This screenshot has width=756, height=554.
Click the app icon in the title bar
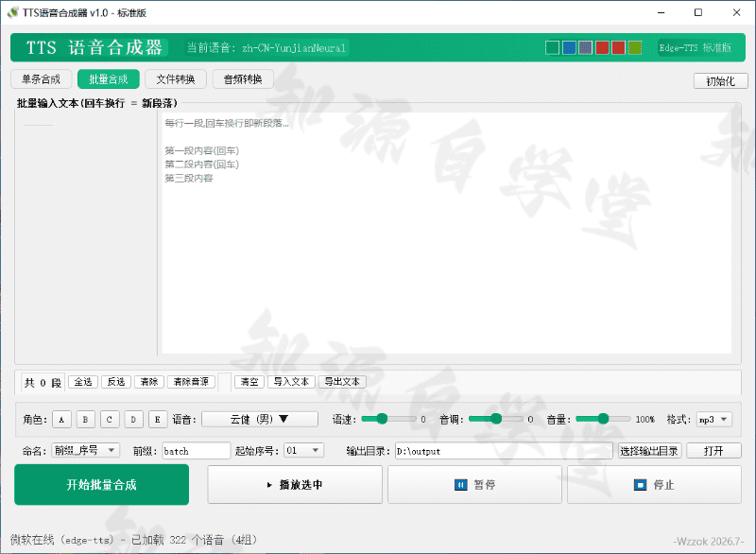coord(12,12)
